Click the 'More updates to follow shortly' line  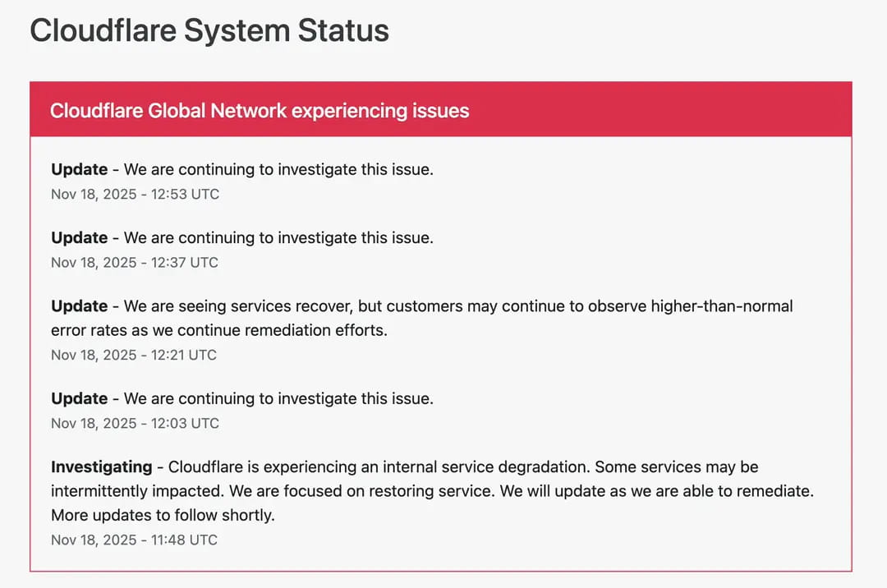click(163, 516)
